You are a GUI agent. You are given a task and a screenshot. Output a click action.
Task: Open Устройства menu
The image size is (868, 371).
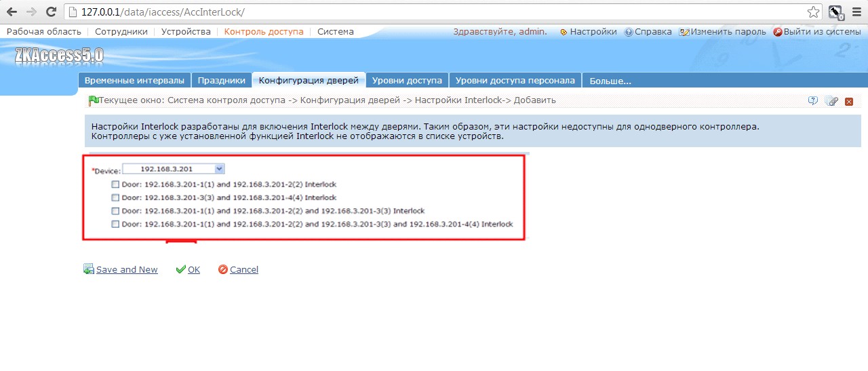tap(186, 32)
